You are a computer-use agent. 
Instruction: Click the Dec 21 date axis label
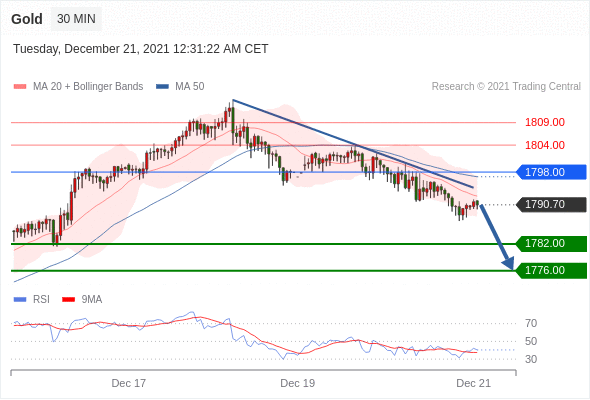pyautogui.click(x=473, y=383)
